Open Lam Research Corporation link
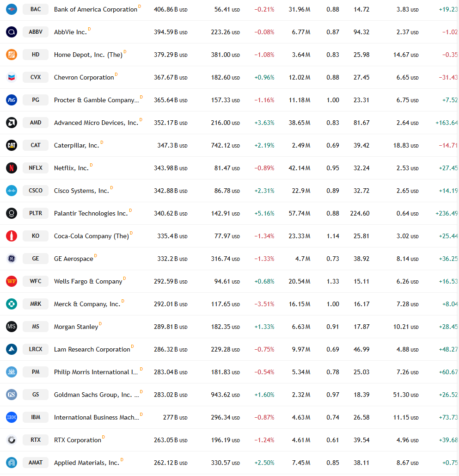459x476 pixels. 92,349
